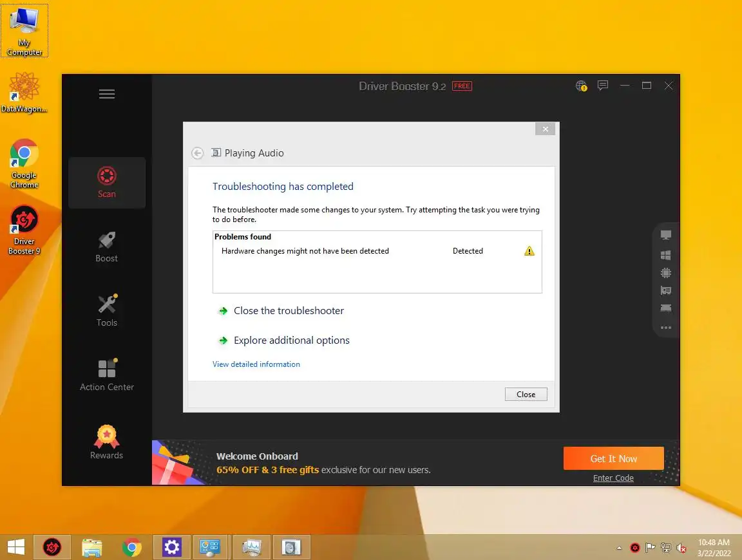Select 'Hardware changes might not have been detected'
The image size is (742, 560).
coord(305,251)
